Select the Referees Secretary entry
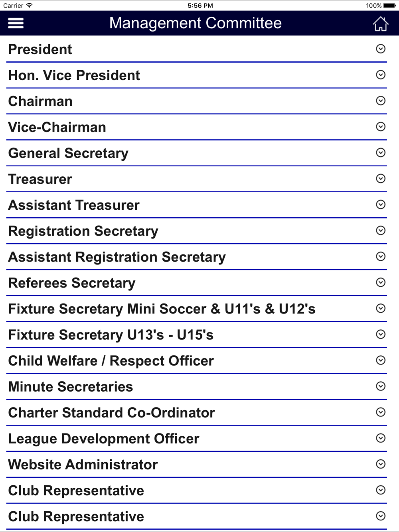This screenshot has width=399, height=532. pos(197,283)
